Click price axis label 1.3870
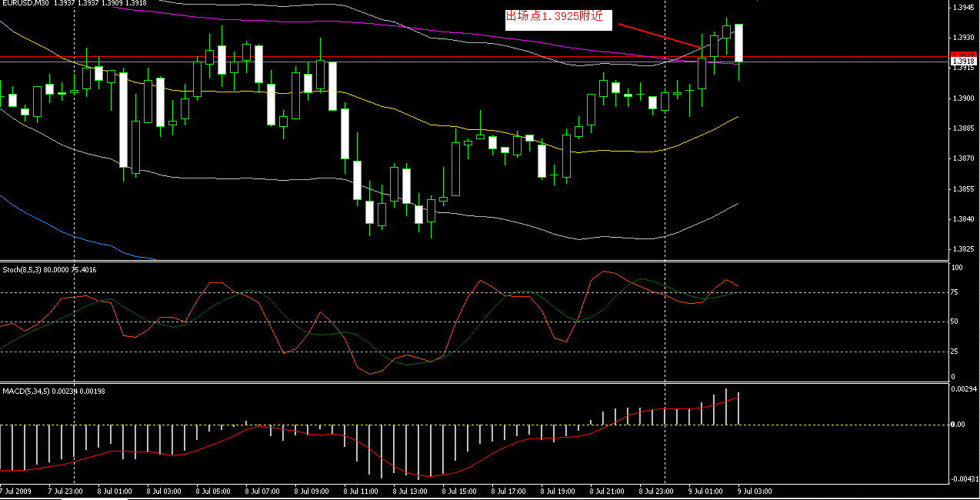This screenshot has height=500, width=980. [965, 158]
